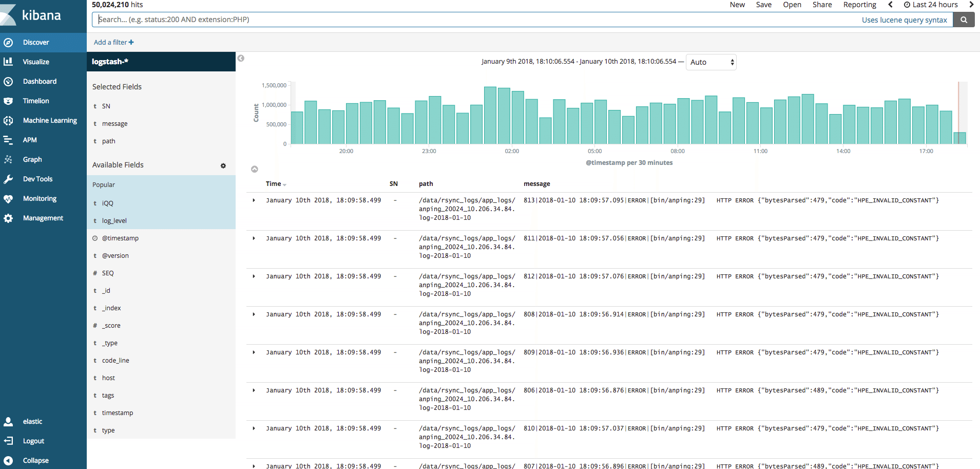Open Graph icon in sidebar

(8, 159)
